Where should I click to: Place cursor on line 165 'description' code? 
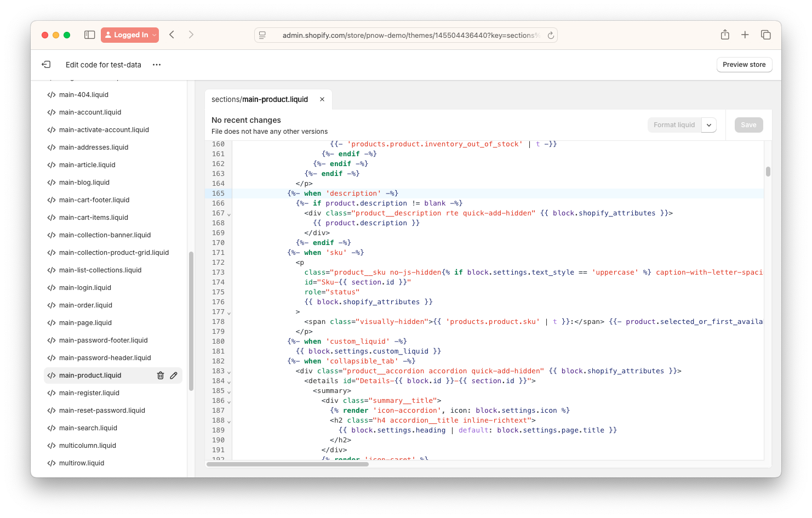[353, 193]
